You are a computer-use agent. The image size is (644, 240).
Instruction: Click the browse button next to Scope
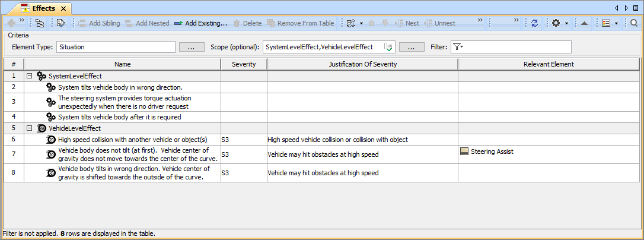coord(411,47)
